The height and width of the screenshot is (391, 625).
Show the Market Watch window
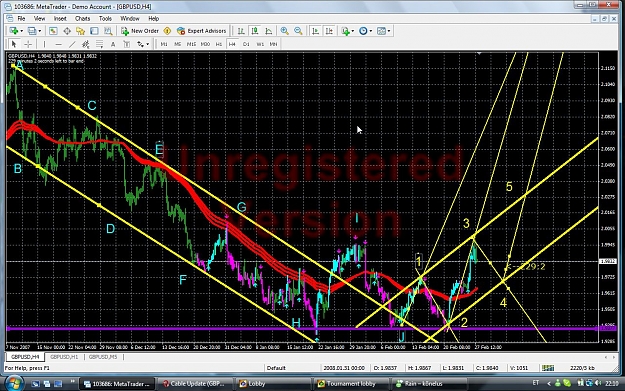point(53,31)
